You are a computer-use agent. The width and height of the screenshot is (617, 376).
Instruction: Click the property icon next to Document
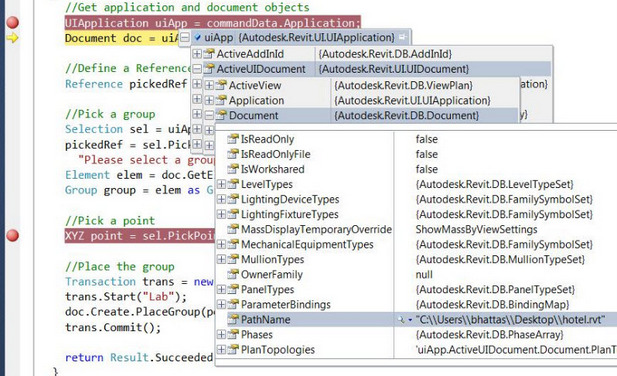click(x=222, y=115)
